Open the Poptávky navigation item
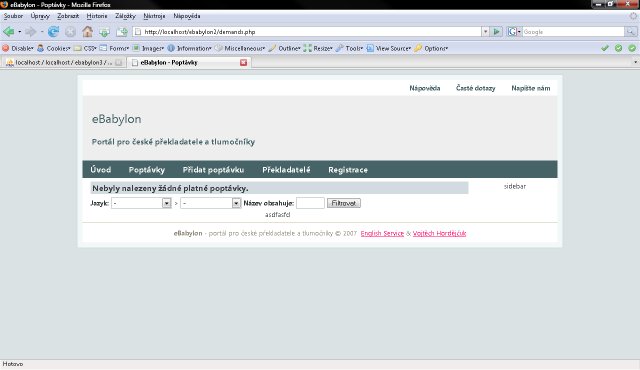The height and width of the screenshot is (370, 640). coord(147,170)
